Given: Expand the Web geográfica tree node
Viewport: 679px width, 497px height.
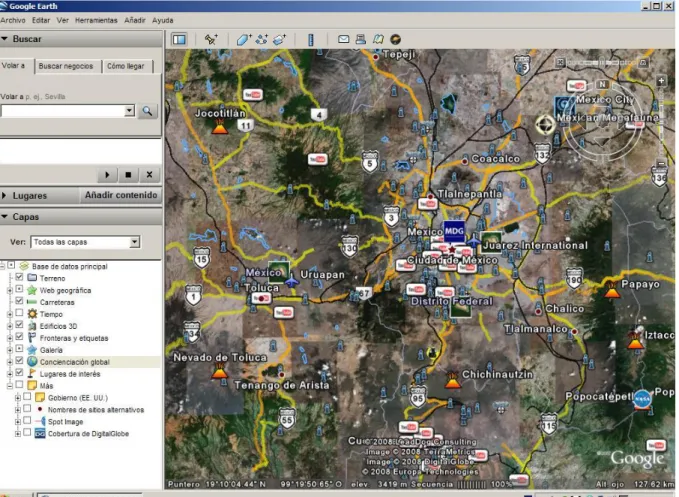Looking at the screenshot, I should (x=10, y=290).
